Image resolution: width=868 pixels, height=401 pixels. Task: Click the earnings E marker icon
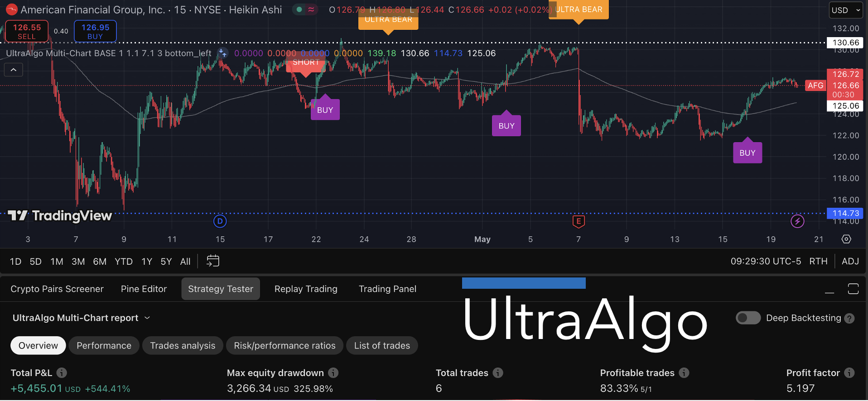point(579,221)
